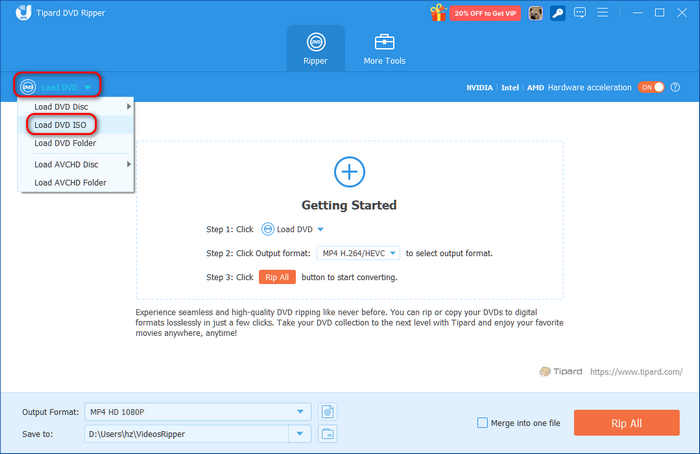
Task: Click the Save to path field
Action: (x=187, y=433)
